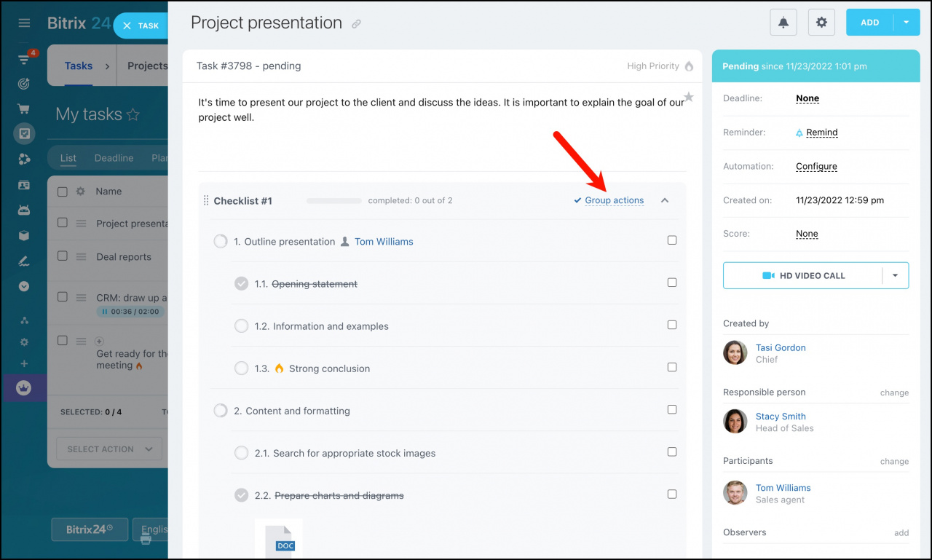Click the sitemap icon in sidebar
Viewport: 932px width, 560px height.
(24, 320)
